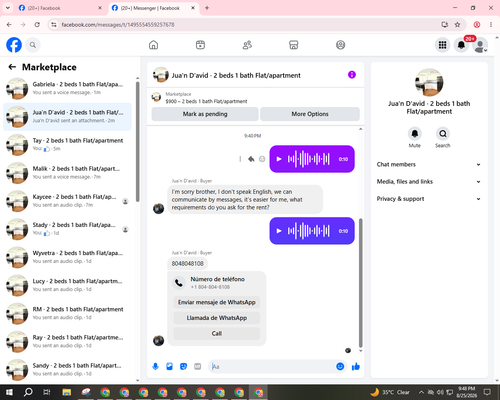Viewport: 500px width, 400px height.
Task: Click chat messages vertical scrollbar
Action: (x=360, y=283)
